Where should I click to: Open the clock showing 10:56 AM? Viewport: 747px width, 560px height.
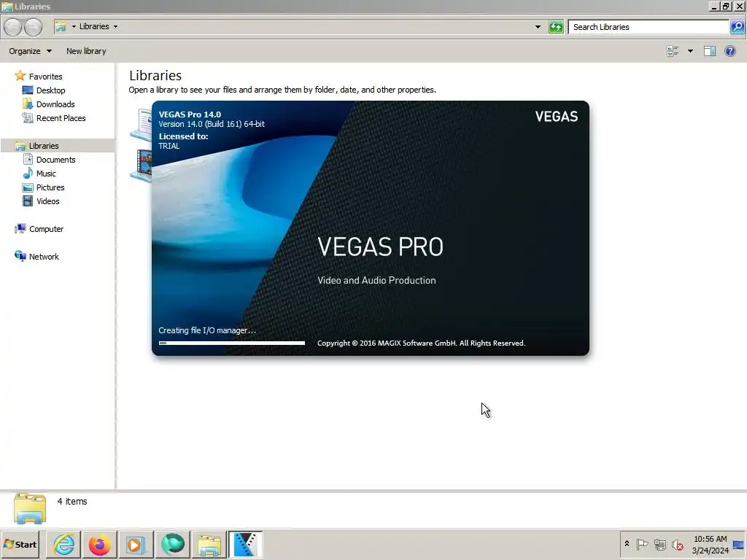pyautogui.click(x=710, y=544)
